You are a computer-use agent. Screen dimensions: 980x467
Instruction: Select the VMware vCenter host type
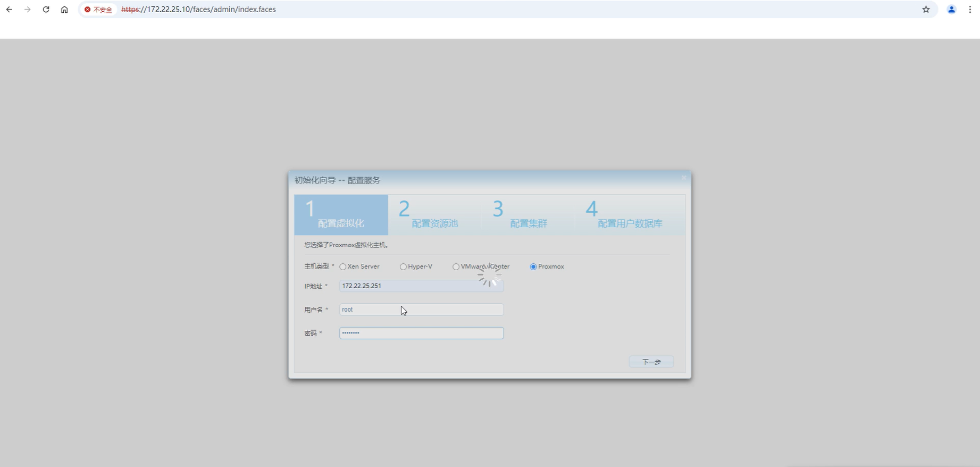(456, 267)
